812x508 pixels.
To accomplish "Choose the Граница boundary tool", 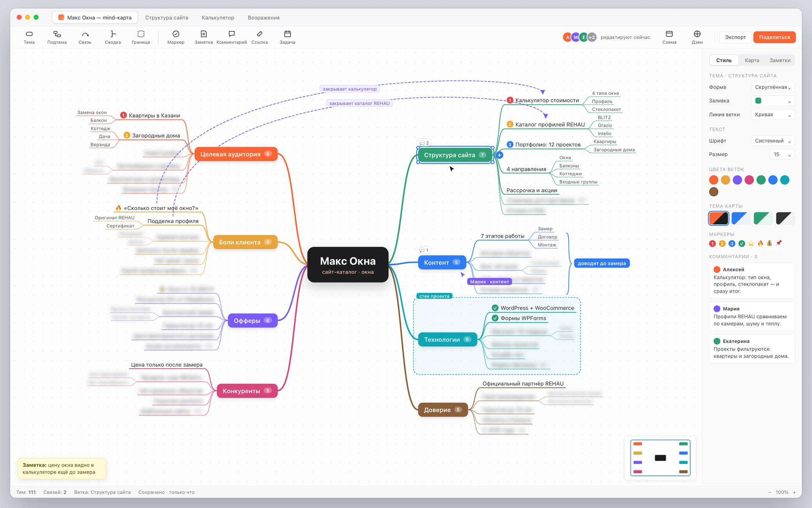I will coord(141,37).
